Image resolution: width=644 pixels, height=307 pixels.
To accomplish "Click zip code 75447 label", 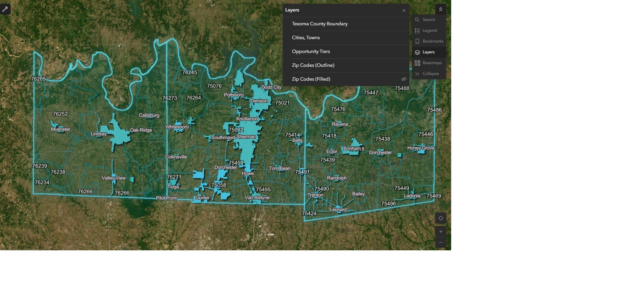I will tap(371, 93).
